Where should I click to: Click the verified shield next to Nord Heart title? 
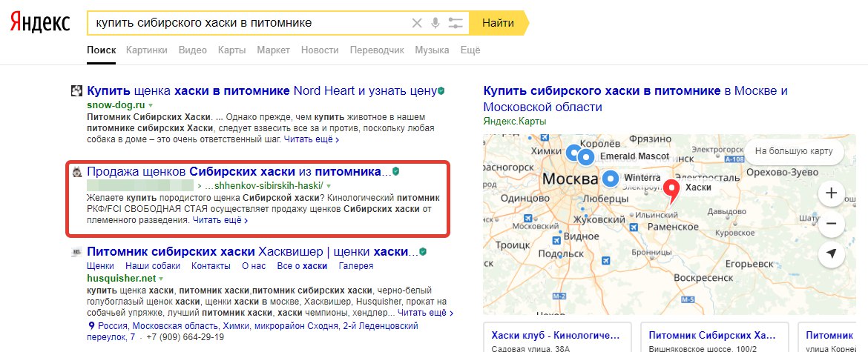441,91
